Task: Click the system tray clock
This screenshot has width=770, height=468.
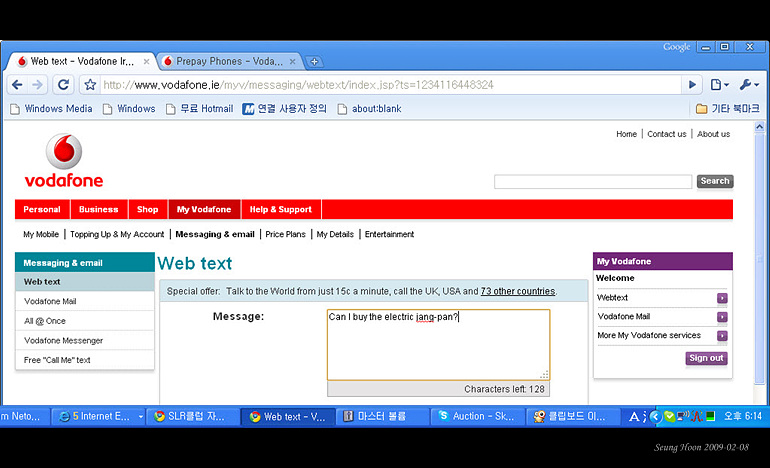Action: pos(742,416)
